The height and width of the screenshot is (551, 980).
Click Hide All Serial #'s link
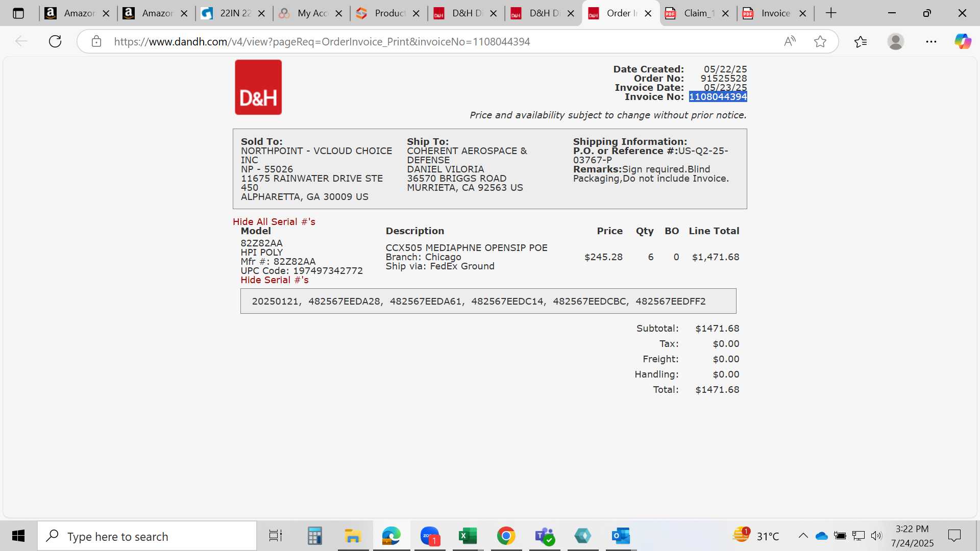point(274,222)
